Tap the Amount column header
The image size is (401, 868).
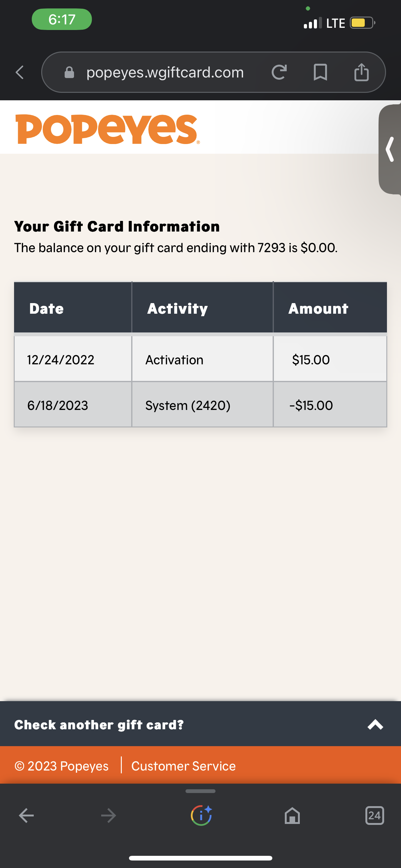318,308
